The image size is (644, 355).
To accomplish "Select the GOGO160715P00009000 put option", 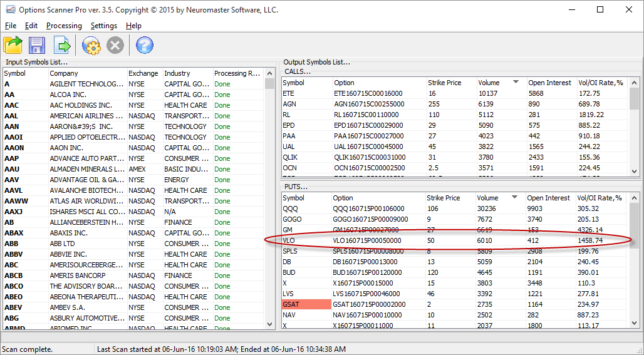I will 370,220.
